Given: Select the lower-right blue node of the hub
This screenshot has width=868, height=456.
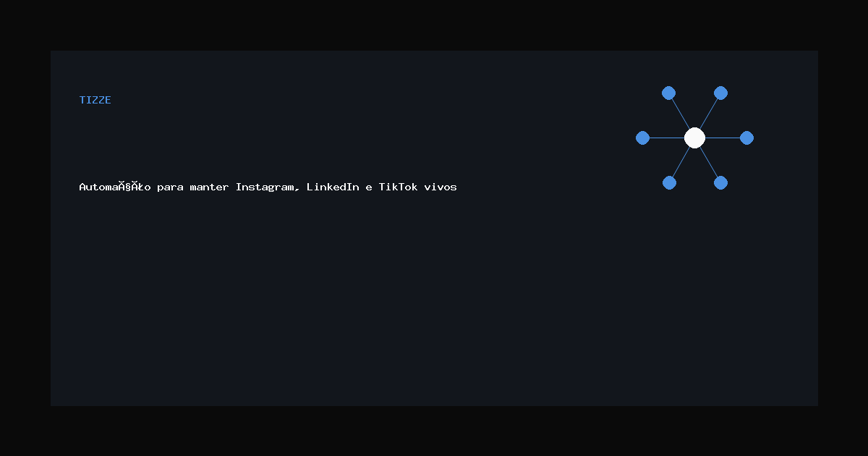Looking at the screenshot, I should pos(720,182).
